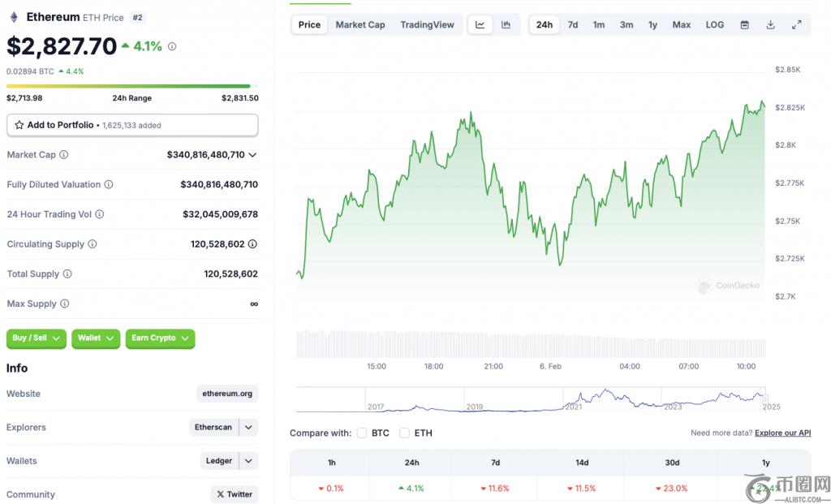Open the Fully Diluted Valuation info icon
Viewport: 831px width, 504px height.
(x=108, y=184)
